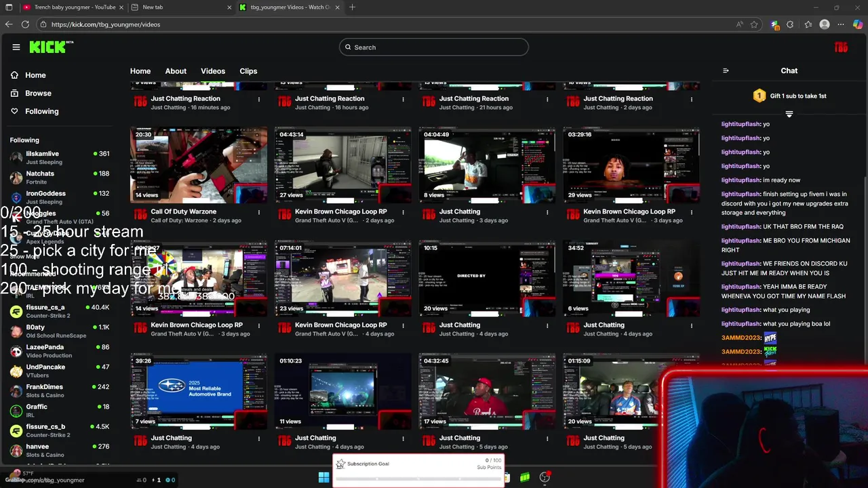Open options menu for 03:29:16 Kevin Brown video
868x488 pixels.
coord(691,212)
